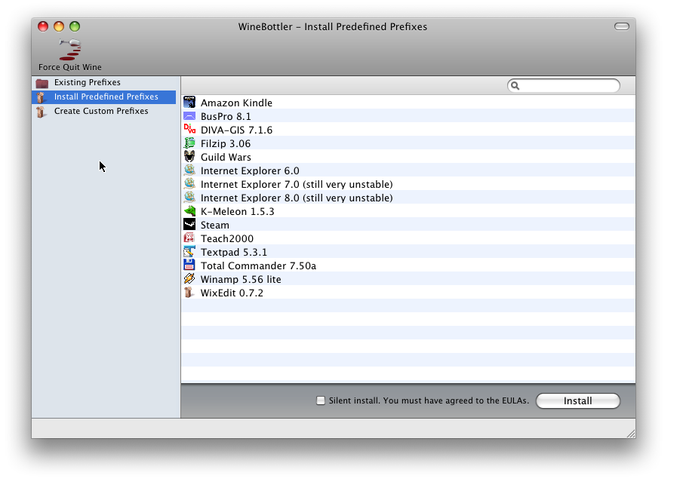This screenshot has height=494, width=680.
Task: Click the Textpad 5.3.1 icon
Action: tap(190, 252)
